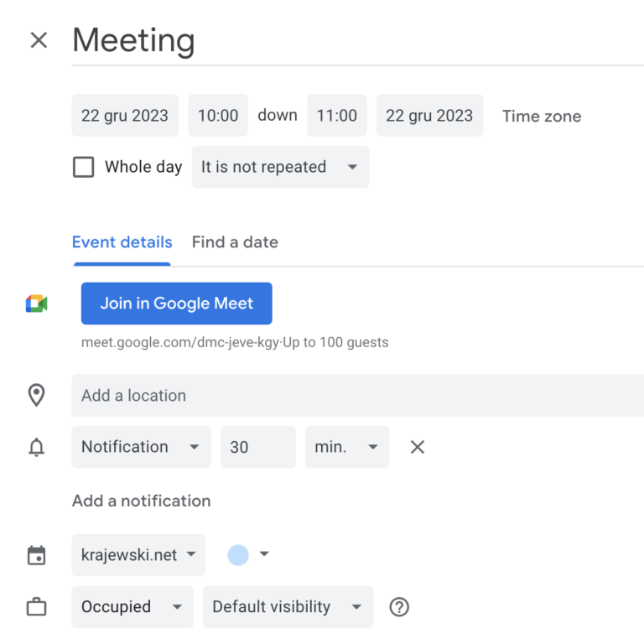Open the end time 11:00 field
Image resolution: width=644 pixels, height=644 pixels.
(x=337, y=116)
